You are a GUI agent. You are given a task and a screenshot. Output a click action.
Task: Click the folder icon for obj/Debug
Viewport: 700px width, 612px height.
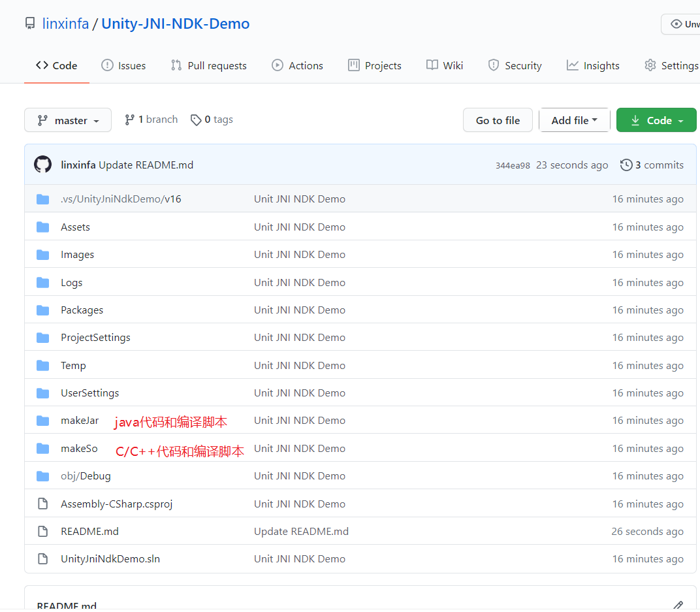pyautogui.click(x=43, y=476)
